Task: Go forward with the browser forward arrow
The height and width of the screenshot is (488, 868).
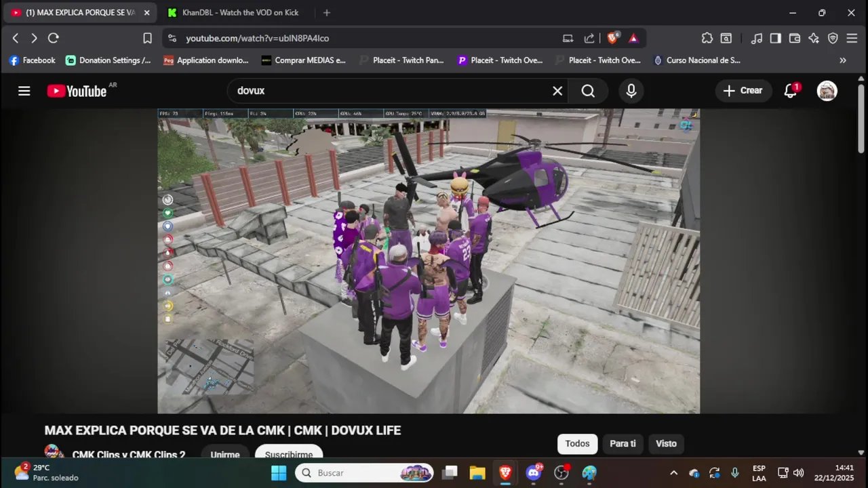Action: [x=34, y=39]
